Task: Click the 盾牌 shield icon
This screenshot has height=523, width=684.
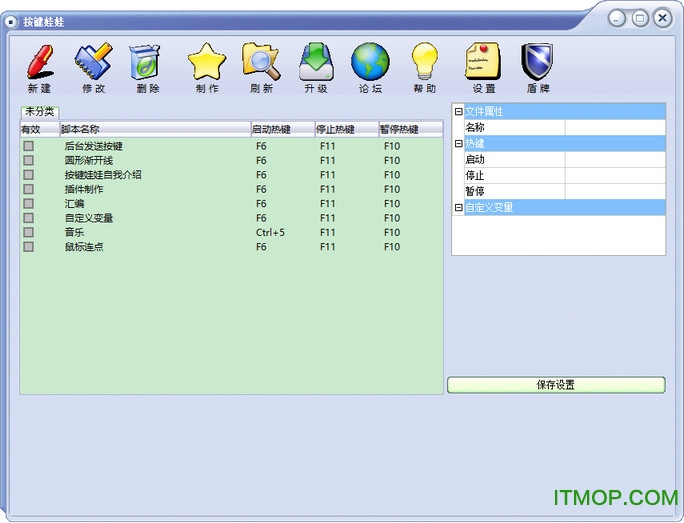Action: (x=537, y=63)
